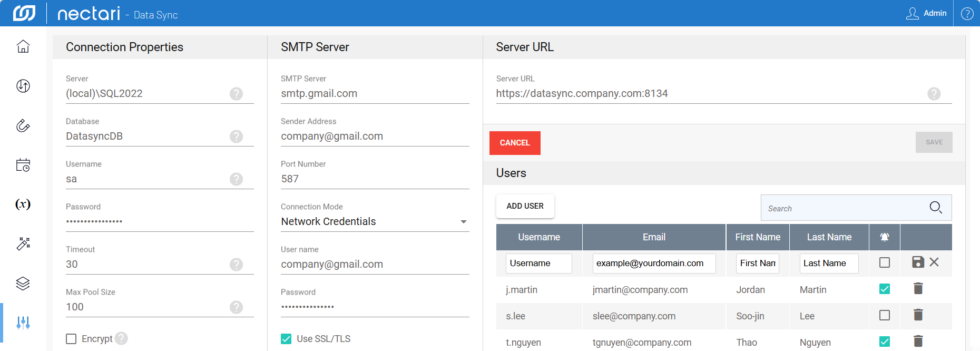Open the Home page from the sidebar

pyautogui.click(x=23, y=46)
